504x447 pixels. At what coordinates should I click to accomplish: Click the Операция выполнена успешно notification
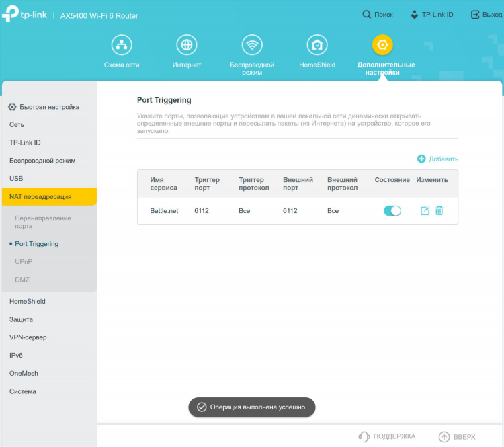252,407
